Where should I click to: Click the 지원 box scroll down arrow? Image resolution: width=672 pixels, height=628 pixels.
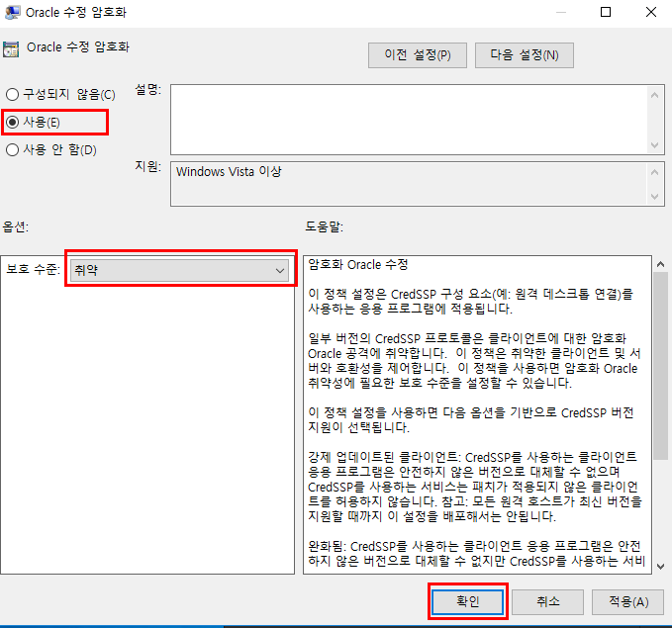[654, 197]
